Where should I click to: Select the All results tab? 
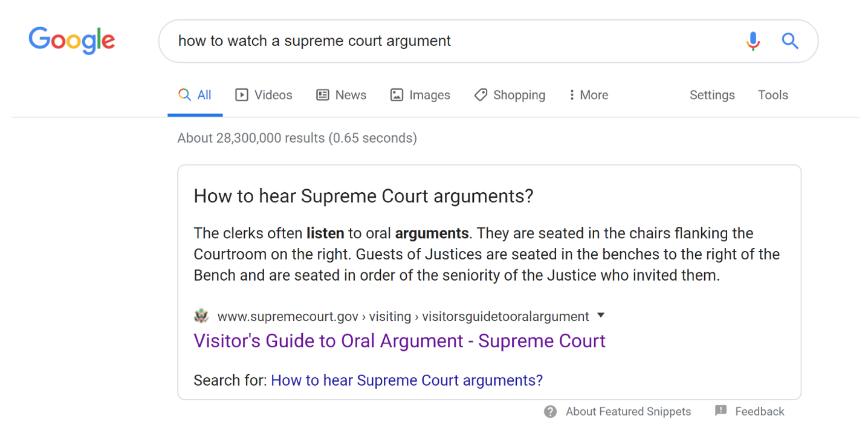[x=195, y=95]
